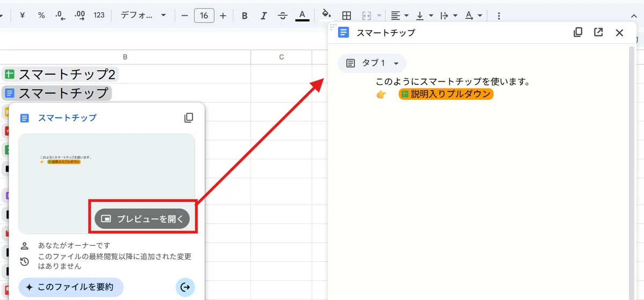Screen dimensions: 644x300
Task: Grab the preview panel drag handle dots
Action: click(x=333, y=26)
